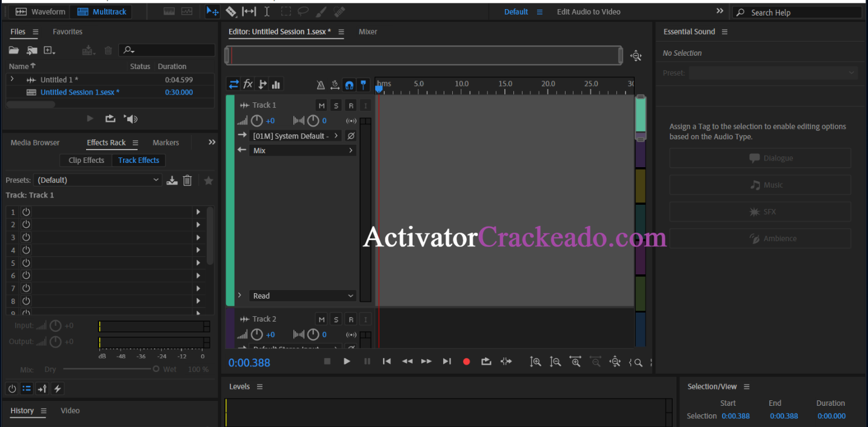Open the Presets dropdown in the Effects Rack

(98, 180)
